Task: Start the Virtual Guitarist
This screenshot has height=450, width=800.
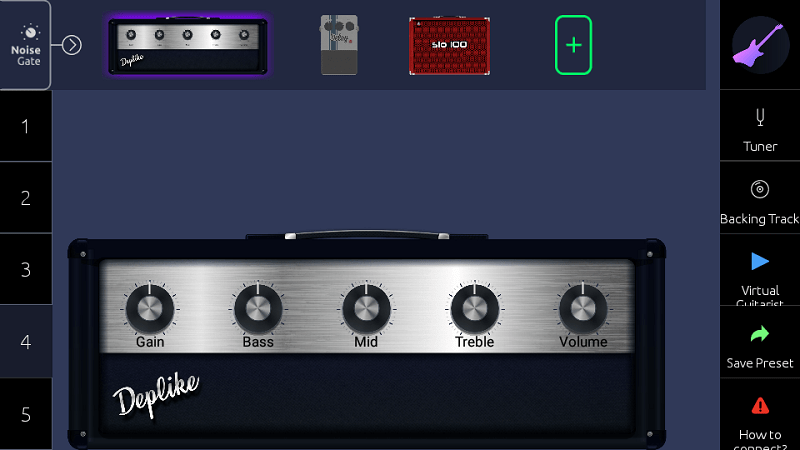Action: point(760,270)
